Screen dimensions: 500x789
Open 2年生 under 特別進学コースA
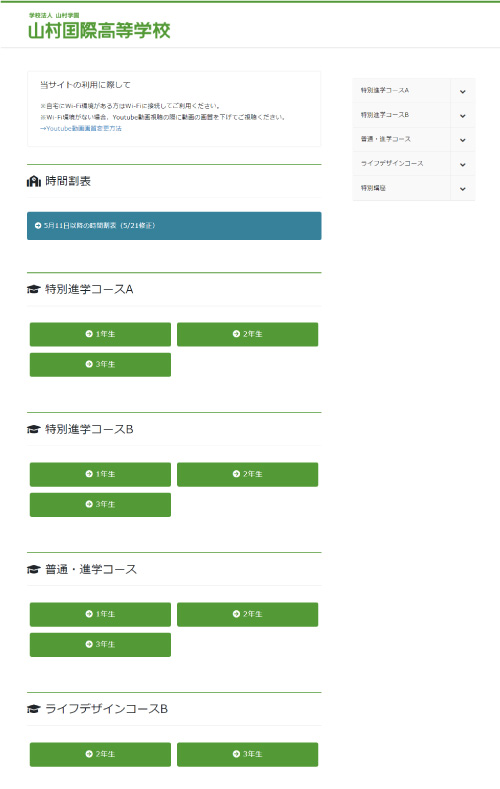point(247,334)
